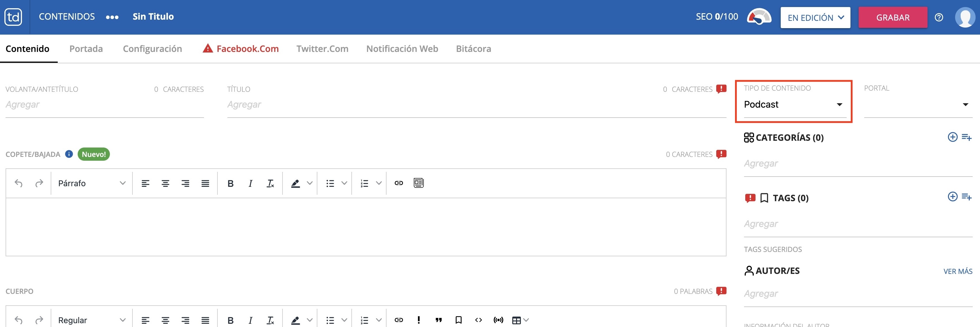Insert a link in the Copete editor

pos(399,183)
